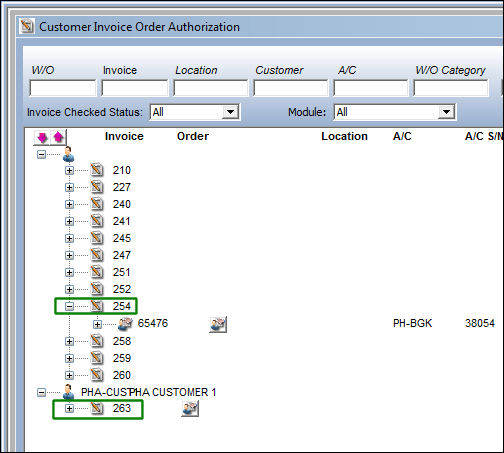Viewport: 504px width, 453px height.
Task: Select the invoice number 254 text
Action: [122, 306]
